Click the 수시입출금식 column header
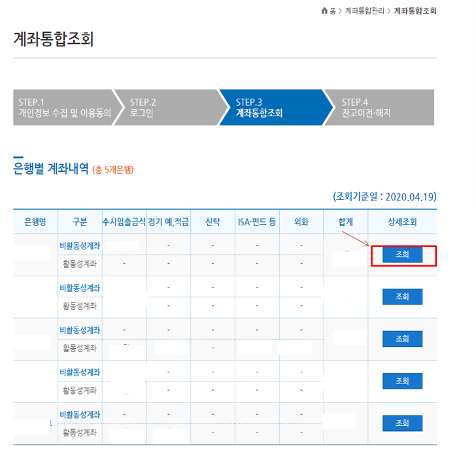 point(124,221)
